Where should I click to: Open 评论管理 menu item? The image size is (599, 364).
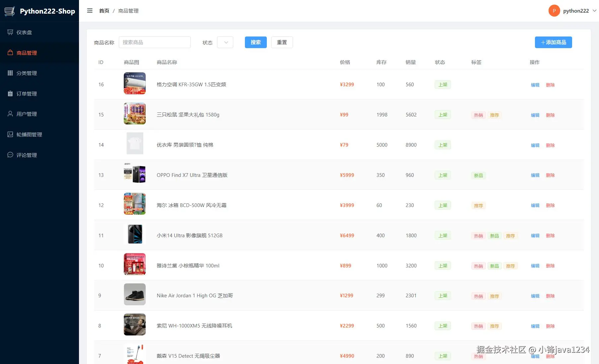[x=39, y=155]
